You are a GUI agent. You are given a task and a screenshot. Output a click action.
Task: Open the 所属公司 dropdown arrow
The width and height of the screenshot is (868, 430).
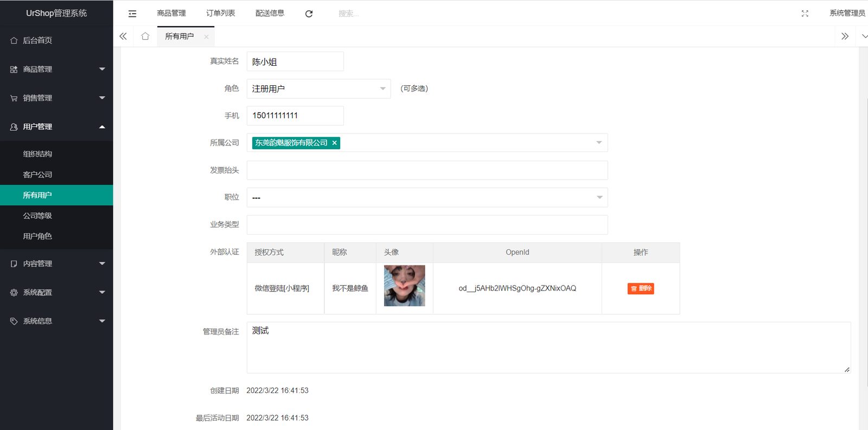(599, 143)
